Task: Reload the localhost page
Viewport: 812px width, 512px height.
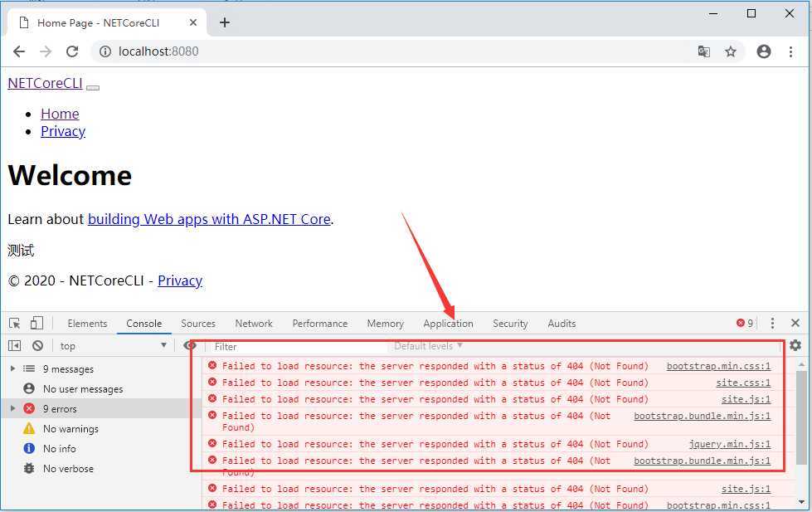Action: click(x=72, y=51)
